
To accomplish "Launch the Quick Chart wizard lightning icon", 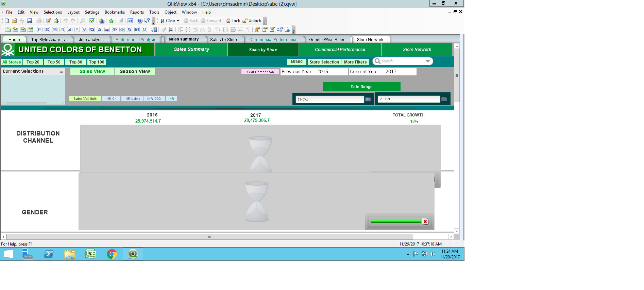I will coord(102,21).
